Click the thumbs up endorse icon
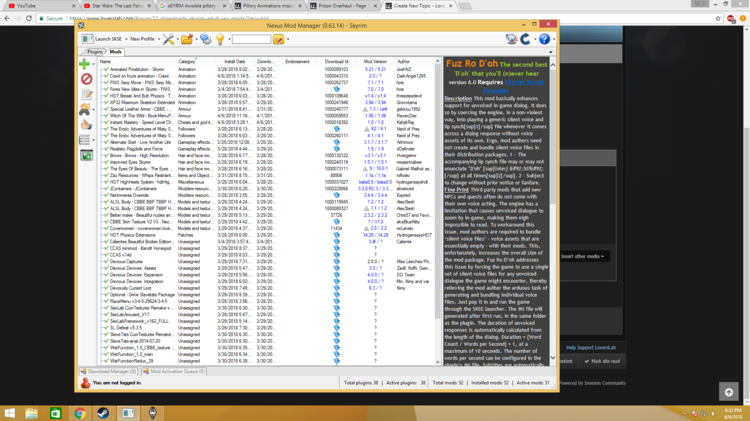Screen dimensions: 750x421 coord(86,125)
